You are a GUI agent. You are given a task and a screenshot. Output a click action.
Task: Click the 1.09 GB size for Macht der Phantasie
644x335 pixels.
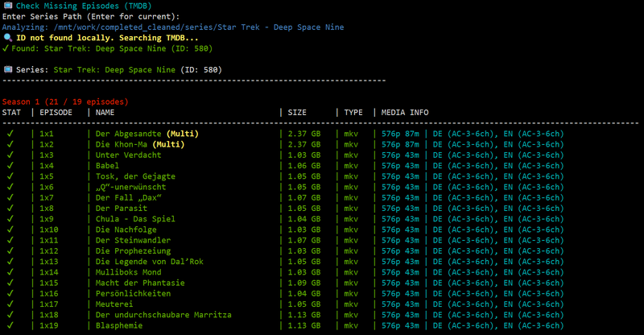tap(304, 283)
